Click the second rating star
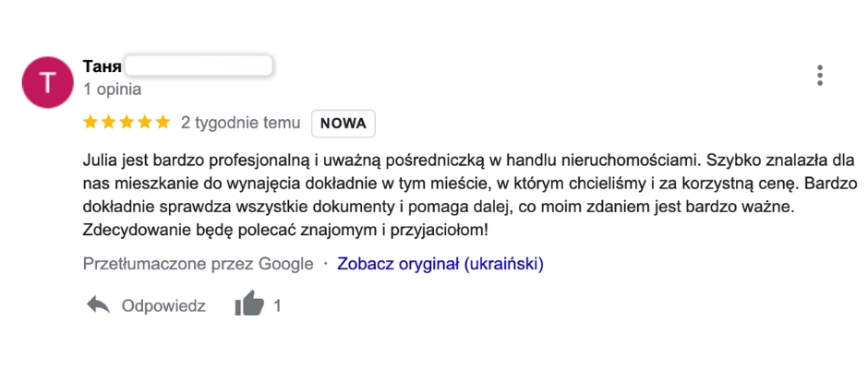 point(109,123)
